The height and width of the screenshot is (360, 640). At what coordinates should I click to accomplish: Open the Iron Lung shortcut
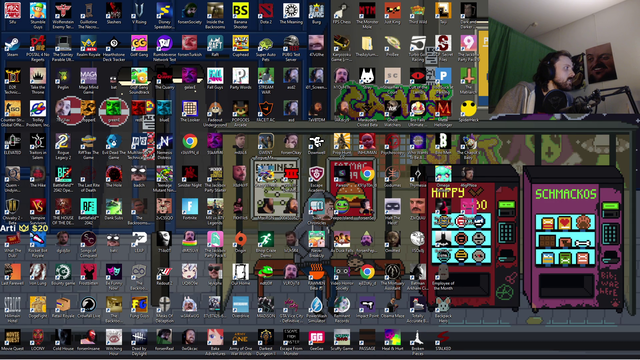tap(38, 272)
